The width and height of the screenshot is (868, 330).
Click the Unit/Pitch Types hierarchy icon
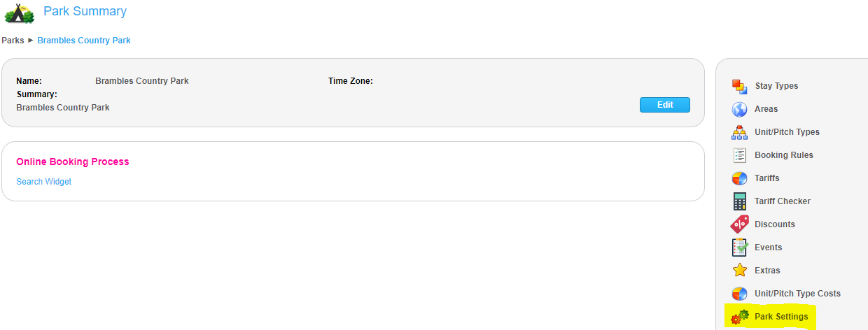pos(739,132)
